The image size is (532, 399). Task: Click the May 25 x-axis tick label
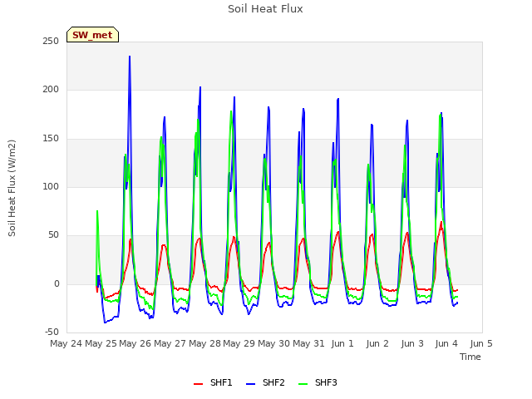point(101,343)
